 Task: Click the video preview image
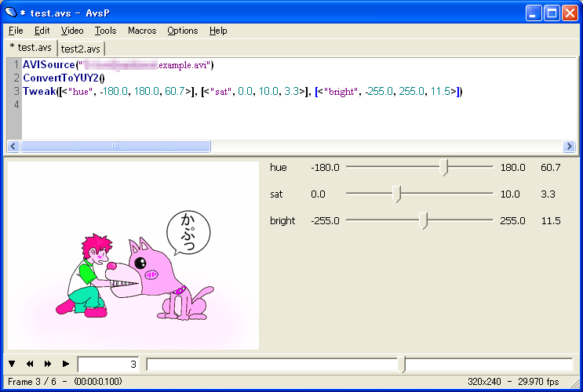click(x=133, y=256)
